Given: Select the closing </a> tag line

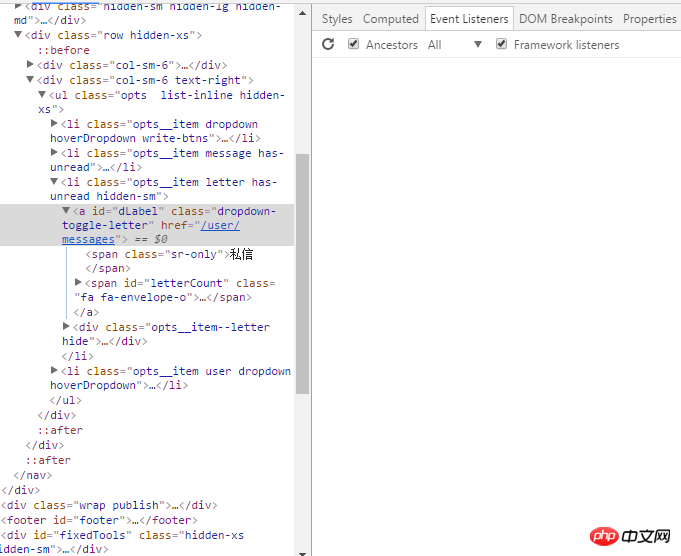Looking at the screenshot, I should 86,312.
